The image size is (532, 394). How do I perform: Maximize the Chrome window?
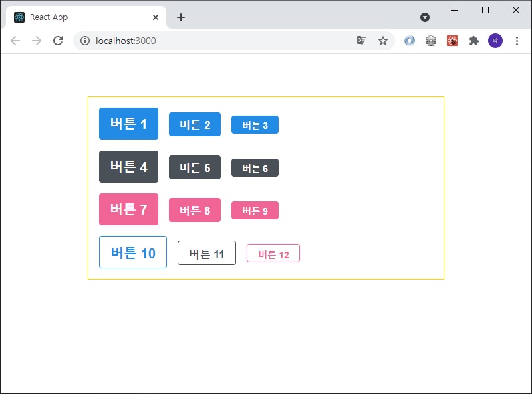[x=485, y=10]
